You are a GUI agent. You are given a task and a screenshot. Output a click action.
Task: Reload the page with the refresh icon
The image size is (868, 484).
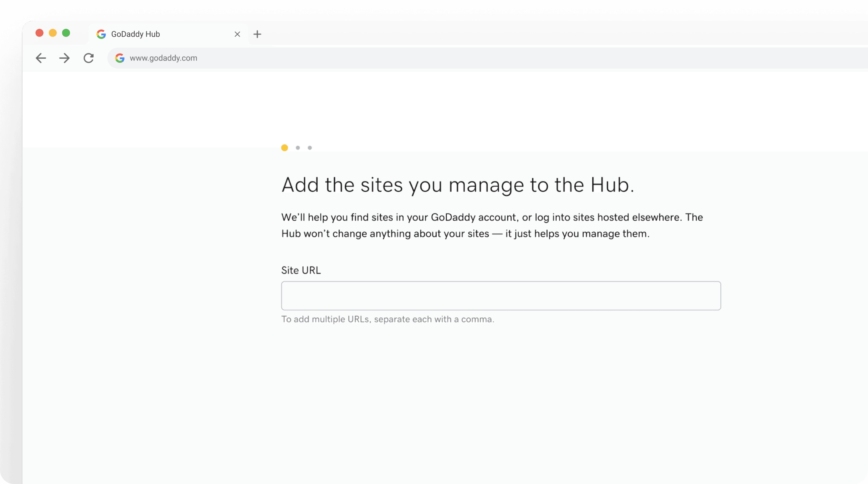point(89,58)
